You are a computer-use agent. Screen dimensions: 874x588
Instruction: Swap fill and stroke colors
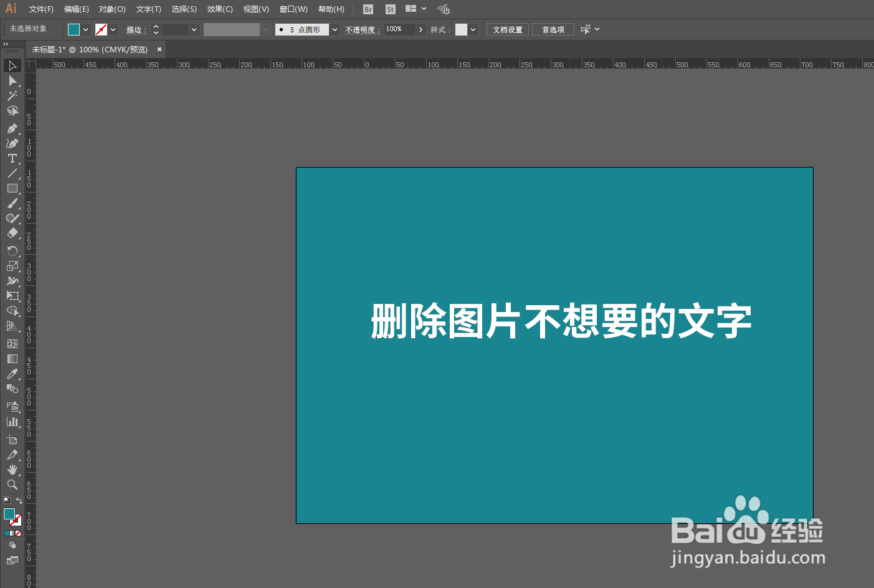[x=19, y=500]
